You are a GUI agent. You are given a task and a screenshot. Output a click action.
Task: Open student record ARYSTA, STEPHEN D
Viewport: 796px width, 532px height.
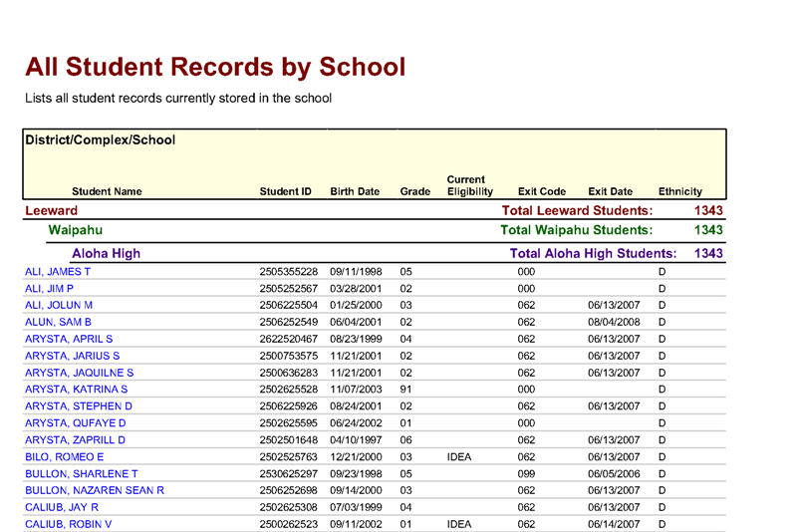pos(79,406)
